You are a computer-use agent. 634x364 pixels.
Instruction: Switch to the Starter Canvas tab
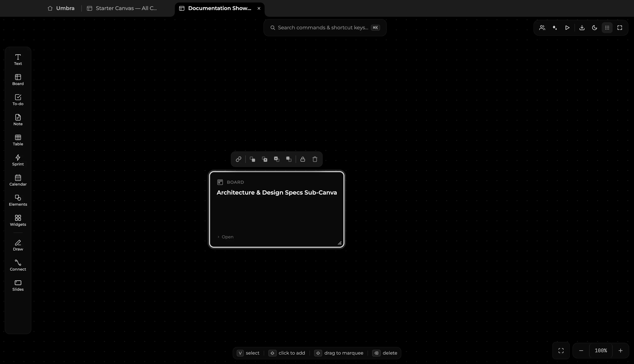tap(122, 8)
